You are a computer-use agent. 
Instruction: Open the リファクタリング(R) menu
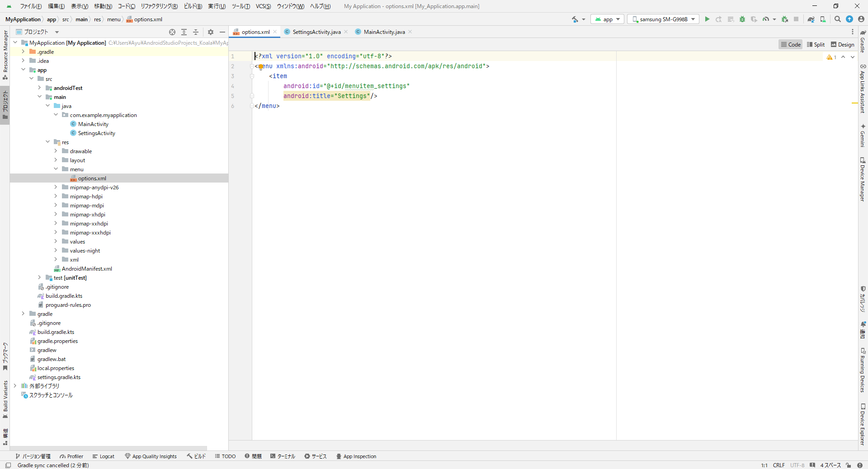(x=159, y=6)
